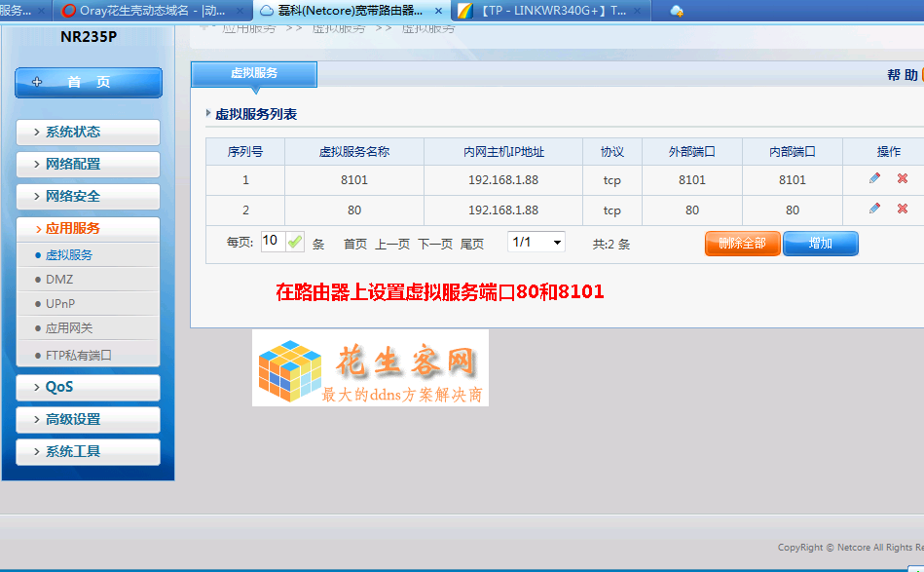Screen dimensions: 924x572
Task: Click the orange 删除全部 button
Action: point(742,244)
